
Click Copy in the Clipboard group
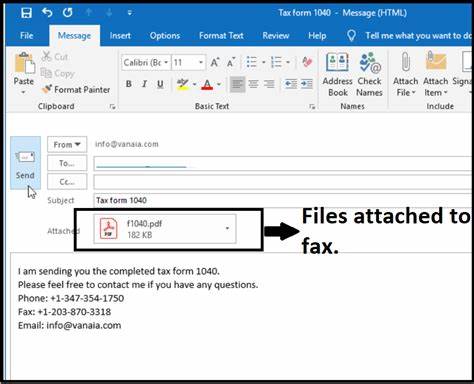57,73
